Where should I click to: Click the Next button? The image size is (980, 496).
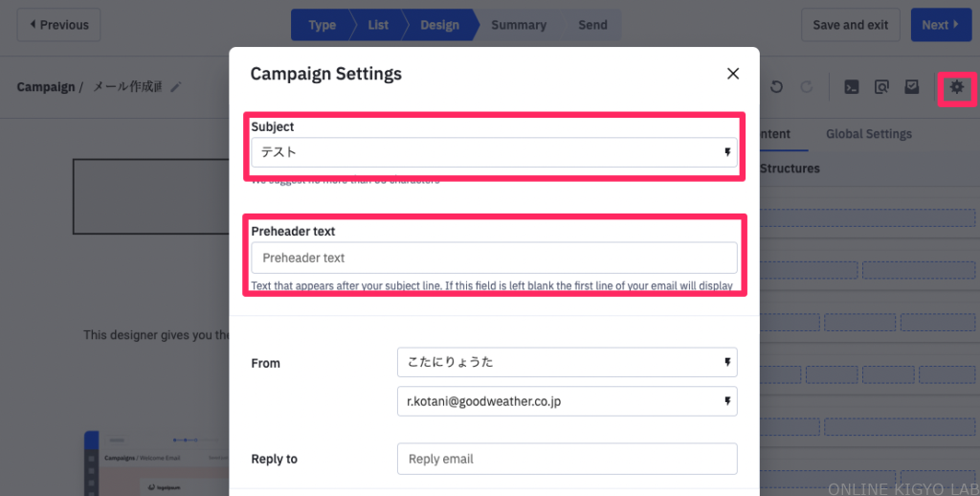(x=940, y=25)
